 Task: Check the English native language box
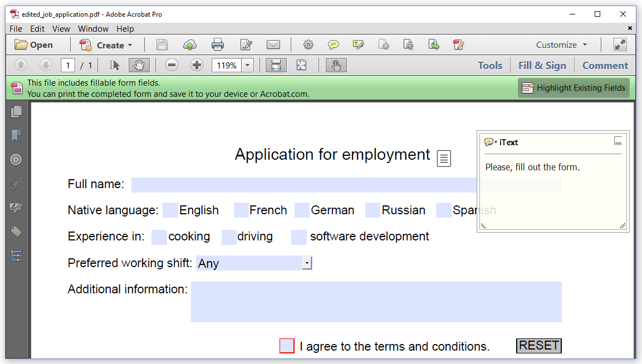[170, 210]
